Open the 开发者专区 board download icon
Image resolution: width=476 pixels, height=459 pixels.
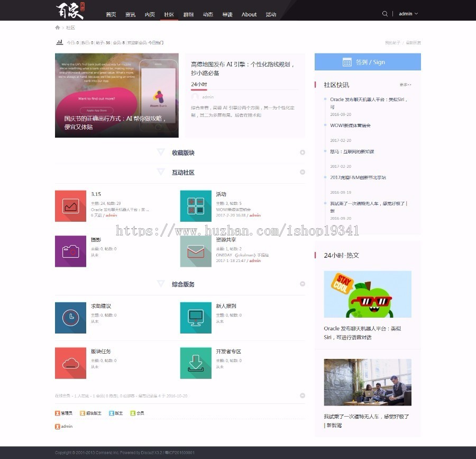pos(196,363)
